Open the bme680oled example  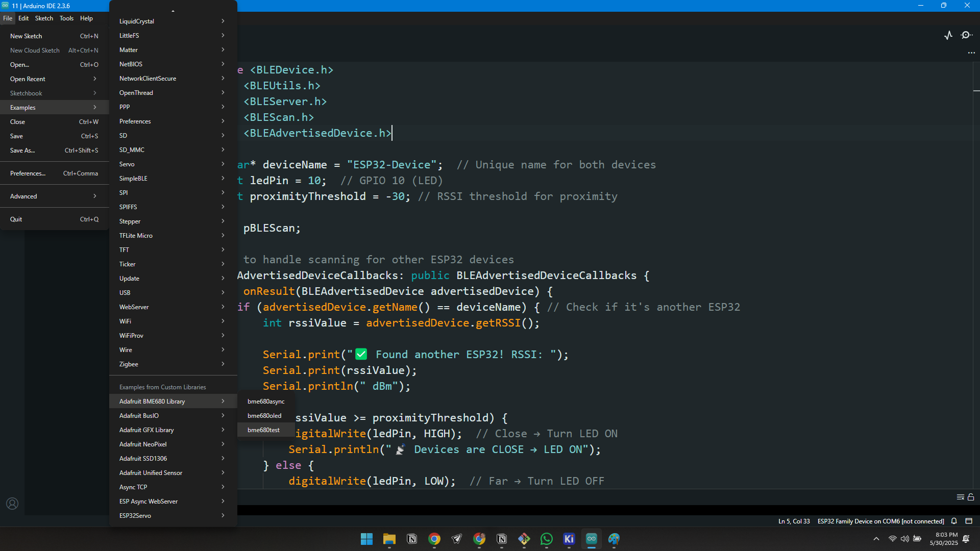point(266,416)
